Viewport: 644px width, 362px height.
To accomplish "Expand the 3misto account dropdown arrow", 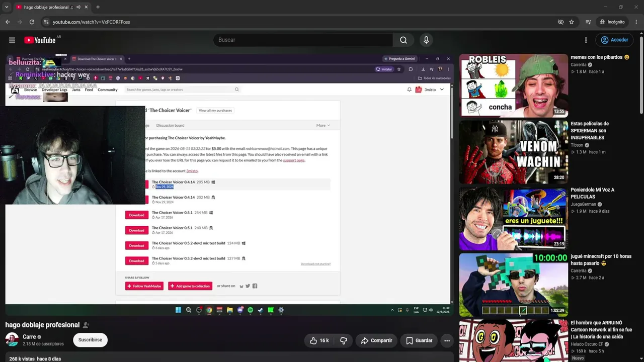I will pyautogui.click(x=442, y=89).
